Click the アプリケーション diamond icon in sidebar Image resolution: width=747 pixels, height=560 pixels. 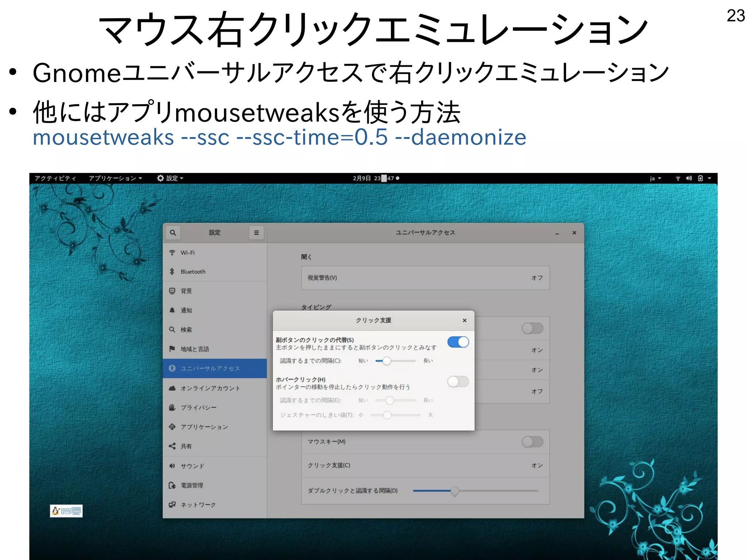tap(172, 427)
